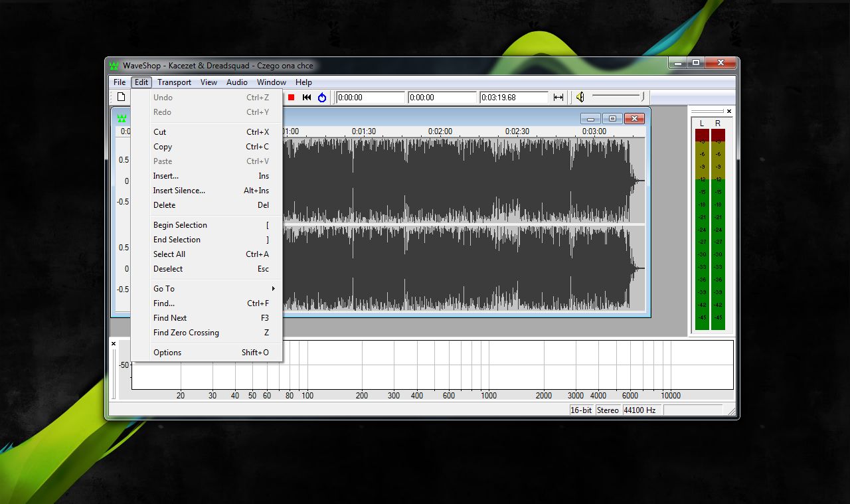
Task: Click the first time field showing 0:00:00
Action: coord(371,98)
